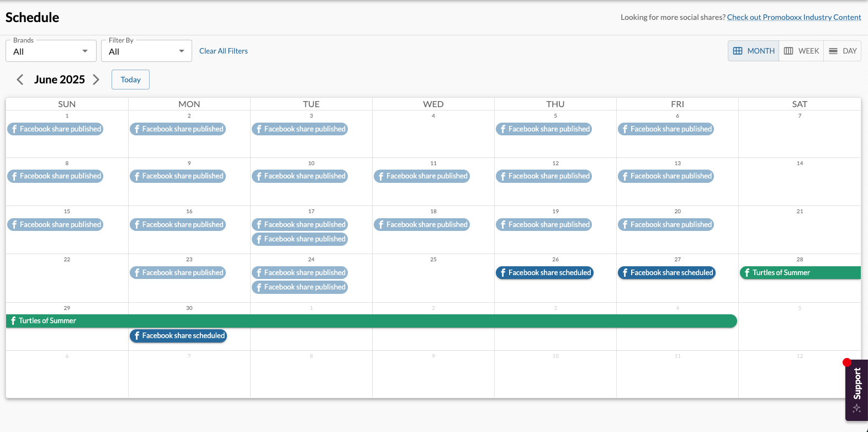The width and height of the screenshot is (868, 432).
Task: Click the THU column header
Action: [555, 104]
